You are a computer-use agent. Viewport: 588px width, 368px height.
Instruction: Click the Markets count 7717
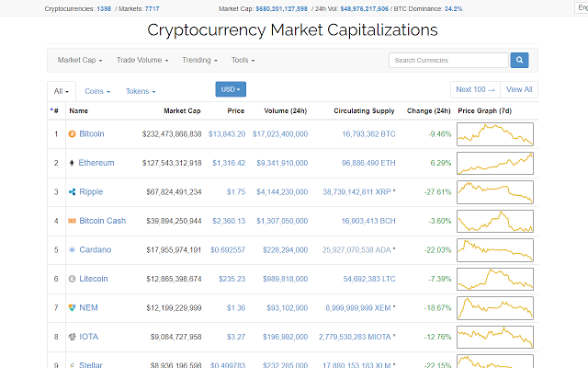point(152,8)
